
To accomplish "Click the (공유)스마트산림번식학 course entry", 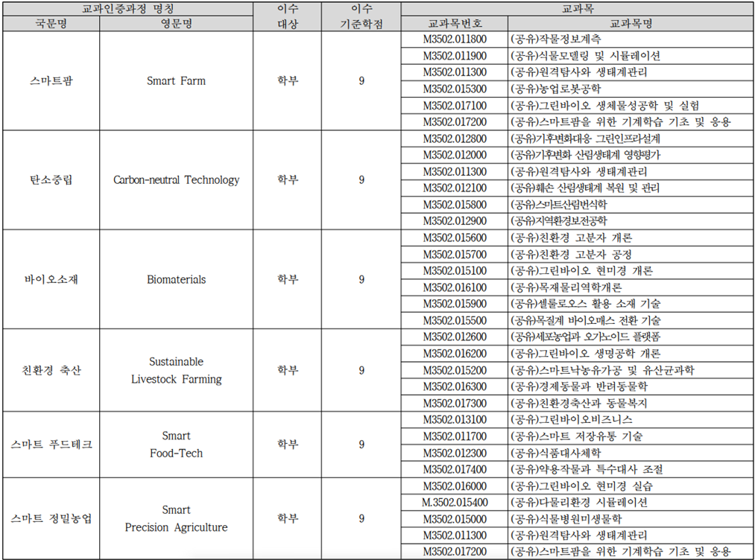I will point(559,204).
